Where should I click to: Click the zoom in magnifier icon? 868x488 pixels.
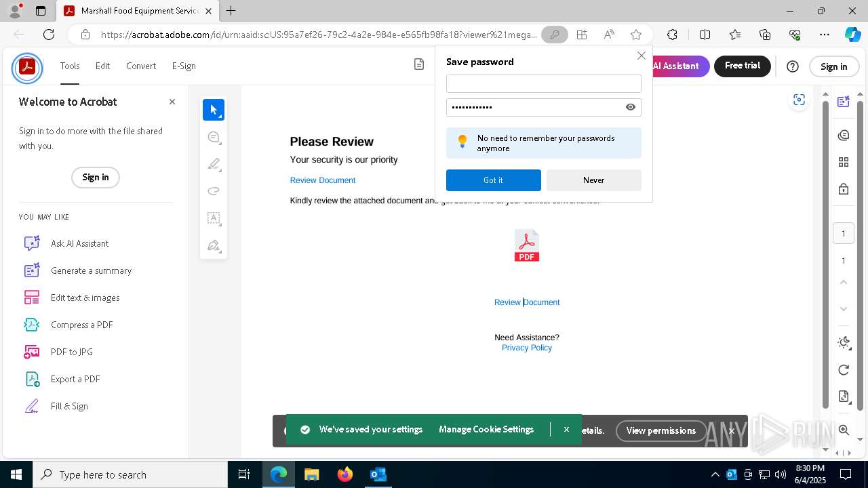[844, 430]
